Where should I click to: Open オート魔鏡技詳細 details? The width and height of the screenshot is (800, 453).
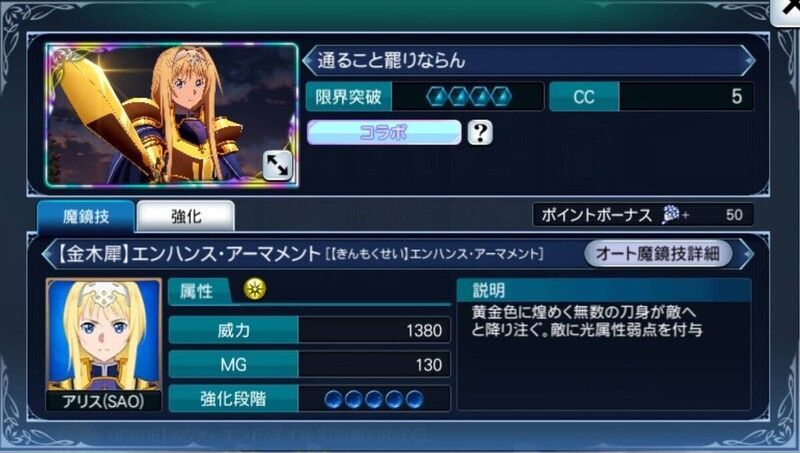[658, 254]
